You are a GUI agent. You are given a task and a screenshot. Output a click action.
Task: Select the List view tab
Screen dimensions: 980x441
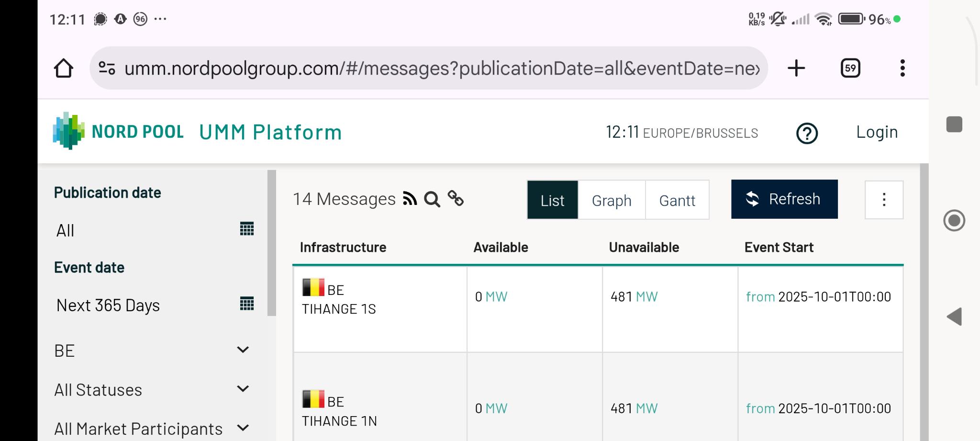click(553, 200)
